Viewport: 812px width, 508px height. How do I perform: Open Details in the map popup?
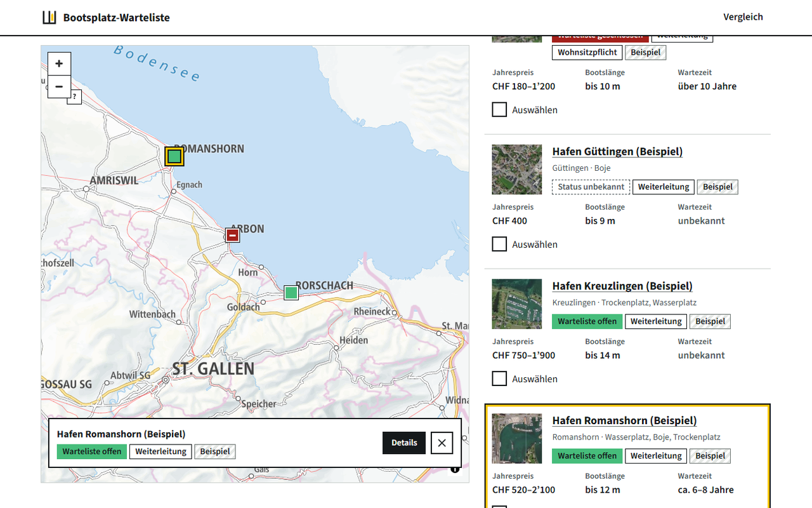[x=404, y=443]
